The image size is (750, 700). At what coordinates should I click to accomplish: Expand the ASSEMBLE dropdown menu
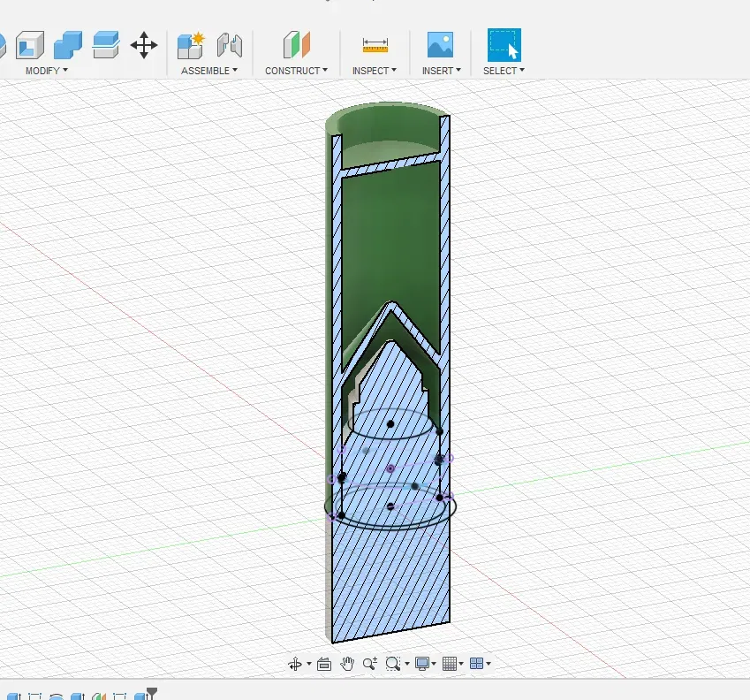(x=208, y=71)
